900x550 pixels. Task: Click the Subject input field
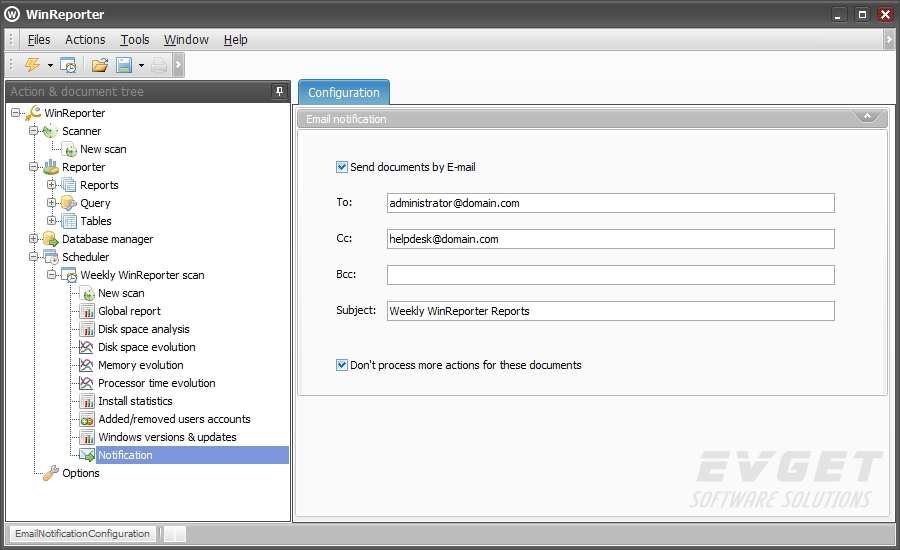(x=611, y=311)
